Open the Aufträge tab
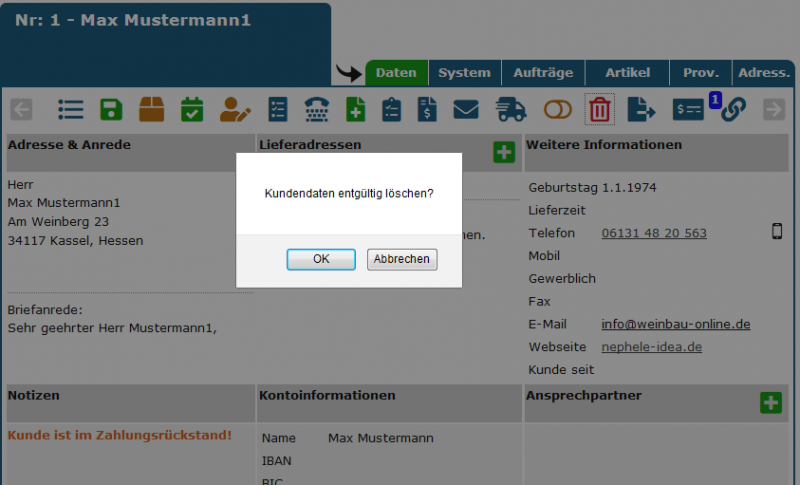Viewport: 800px width, 485px height. [543, 73]
